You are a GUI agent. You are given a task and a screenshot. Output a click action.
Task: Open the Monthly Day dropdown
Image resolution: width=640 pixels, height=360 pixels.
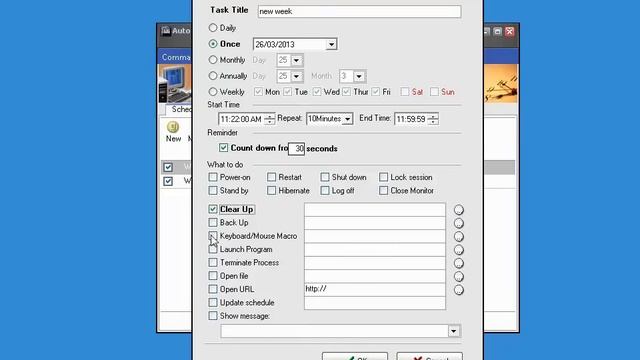click(296, 60)
